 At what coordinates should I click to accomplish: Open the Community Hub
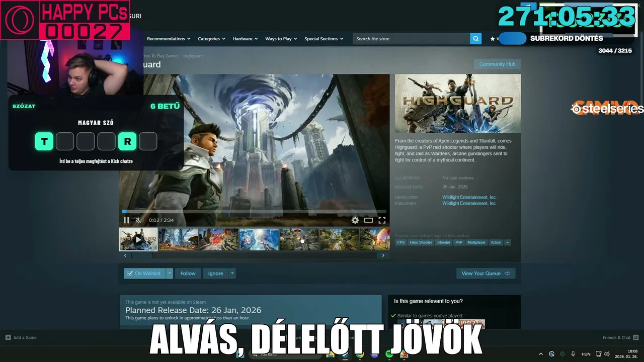pyautogui.click(x=497, y=64)
